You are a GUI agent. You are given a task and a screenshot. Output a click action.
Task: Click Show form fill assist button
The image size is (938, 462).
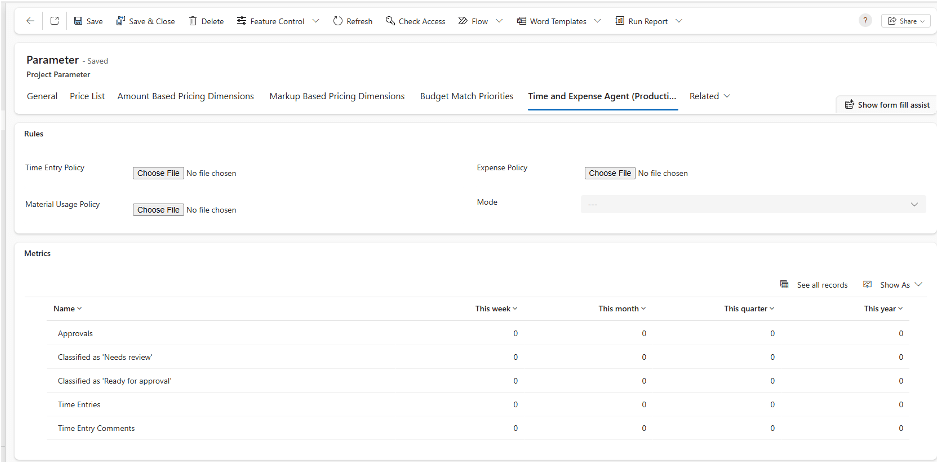(887, 104)
